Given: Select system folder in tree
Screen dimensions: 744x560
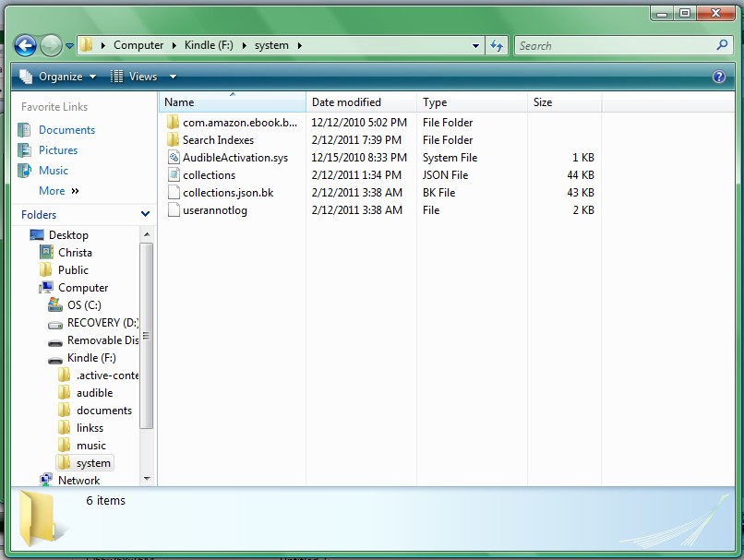Looking at the screenshot, I should (93, 463).
